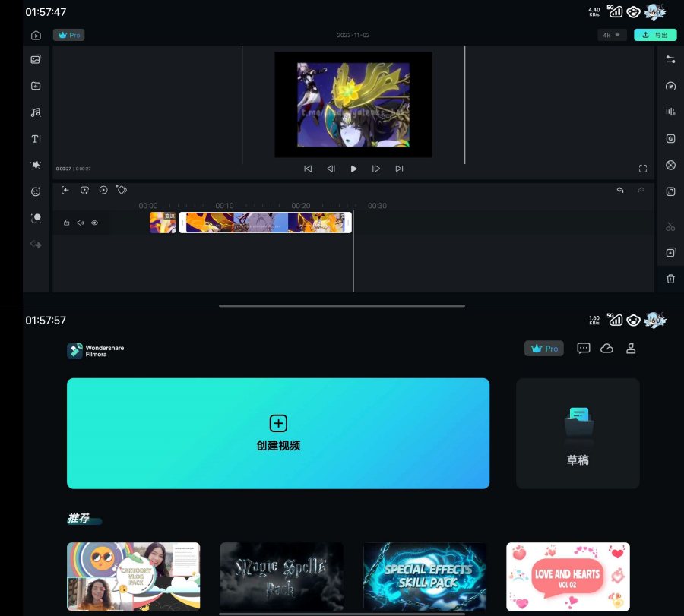Click the faded share arrow in sidebar
The image size is (684, 616).
[x=36, y=245]
